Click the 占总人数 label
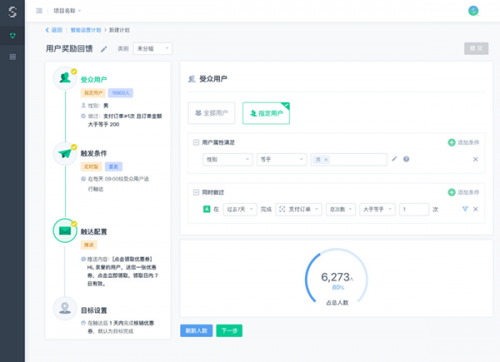This screenshot has width=500, height=362. [x=337, y=303]
